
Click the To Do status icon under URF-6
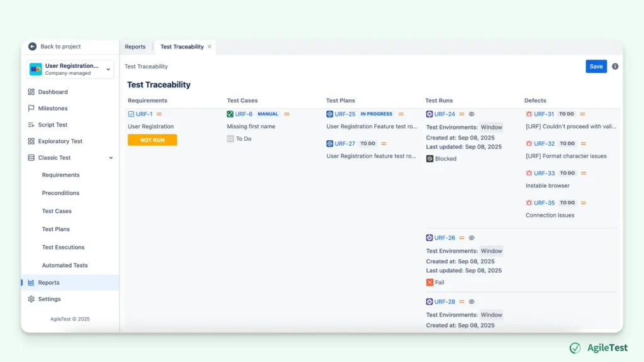coord(230,139)
